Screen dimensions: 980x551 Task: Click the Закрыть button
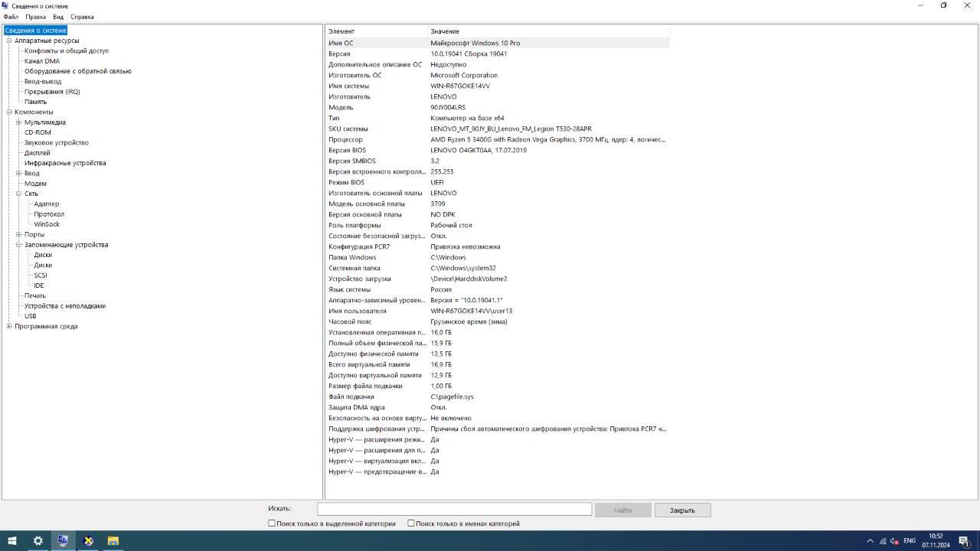[x=682, y=510]
